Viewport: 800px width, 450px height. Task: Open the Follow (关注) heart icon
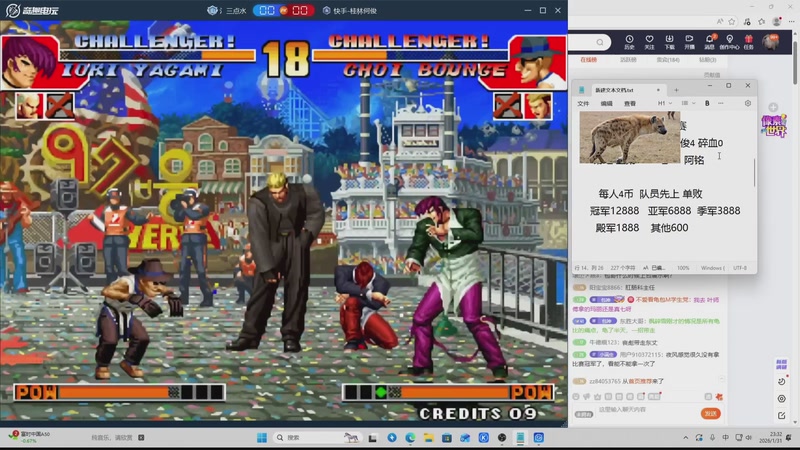[649, 42]
